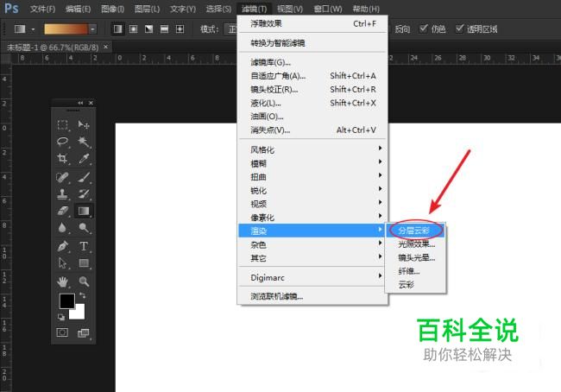Screen dimensions: 561x392
Task: Select the Healing Brush tool
Action: 63,177
